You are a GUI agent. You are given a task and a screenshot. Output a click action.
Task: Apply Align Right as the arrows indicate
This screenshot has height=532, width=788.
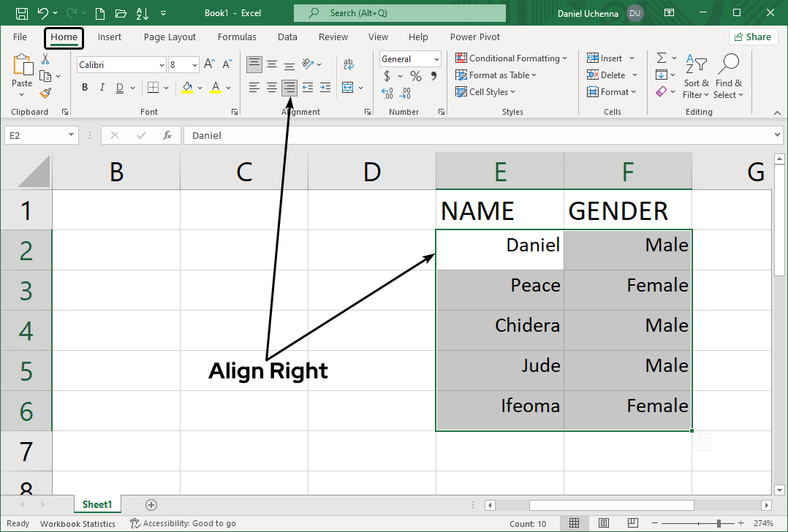click(289, 87)
